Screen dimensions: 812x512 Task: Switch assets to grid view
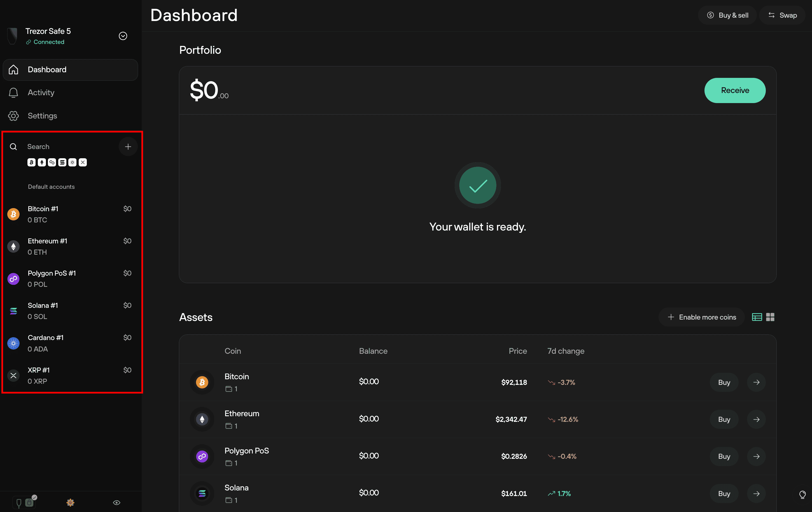coord(770,317)
